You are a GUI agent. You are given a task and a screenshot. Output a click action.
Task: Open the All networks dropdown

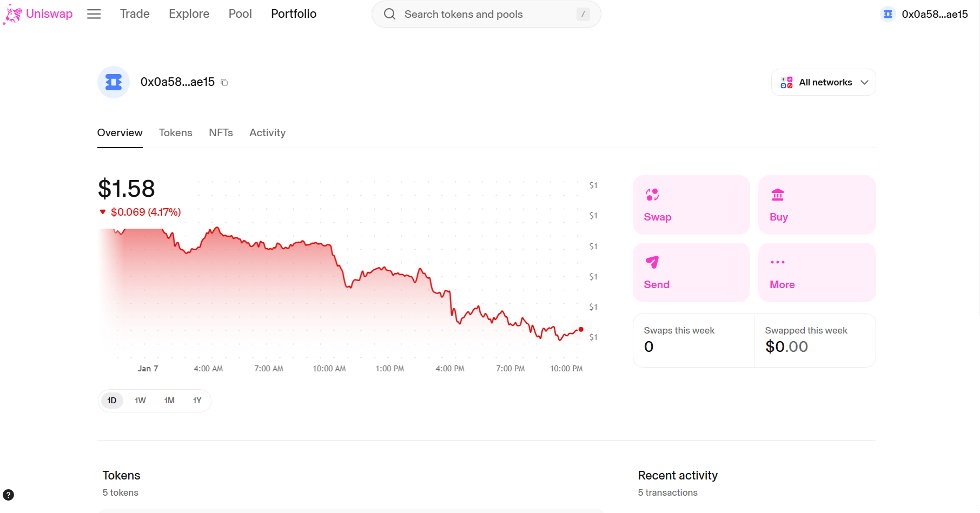(x=823, y=82)
